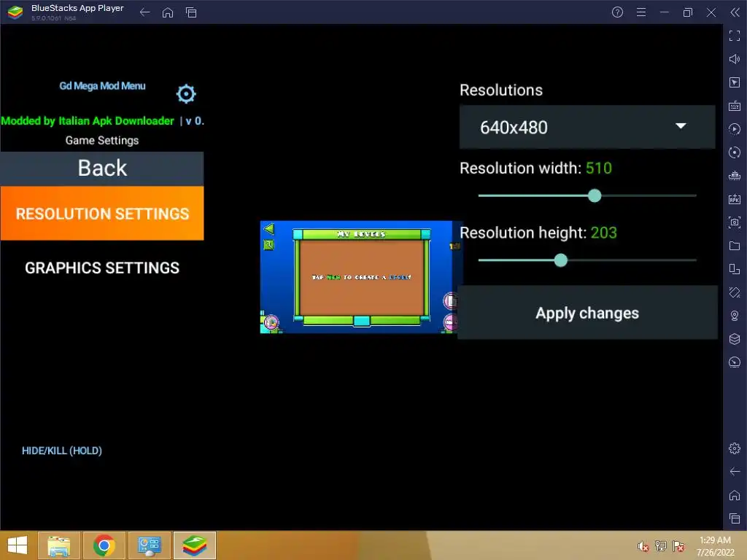This screenshot has height=560, width=747.
Task: Open the memory trim icon in the side toolbar
Action: coord(735,176)
